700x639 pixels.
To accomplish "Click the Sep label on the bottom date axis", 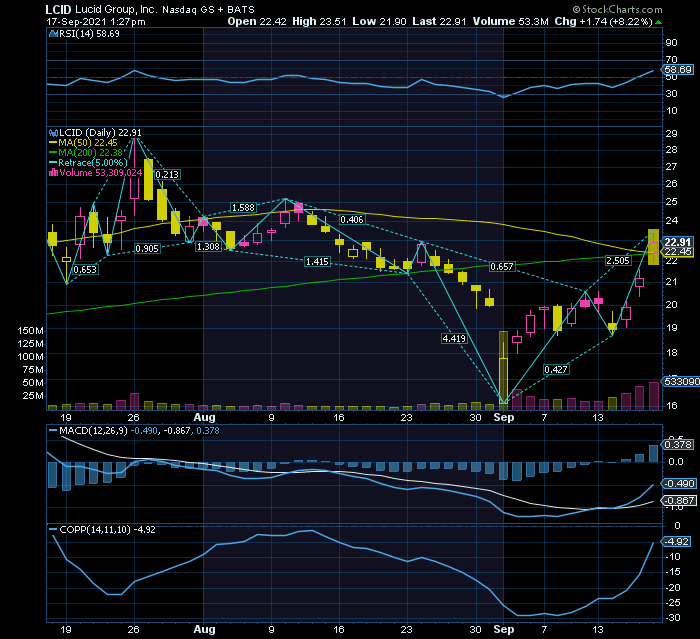I will (x=504, y=629).
